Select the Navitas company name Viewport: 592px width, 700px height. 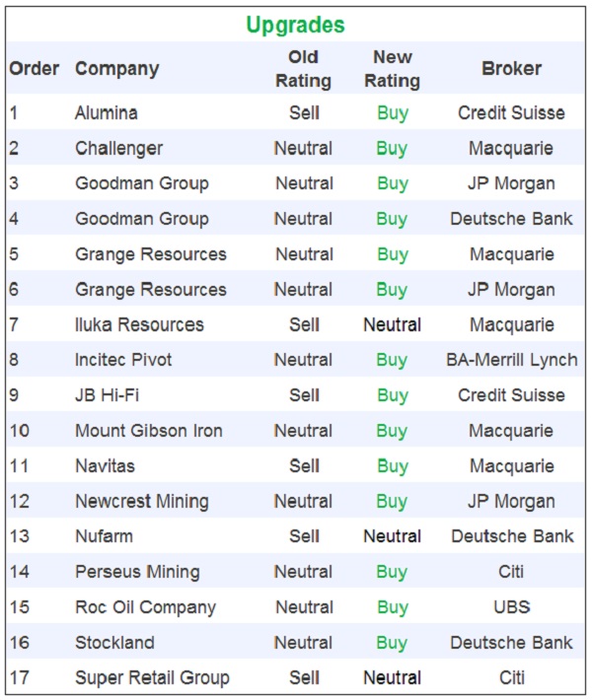106,465
